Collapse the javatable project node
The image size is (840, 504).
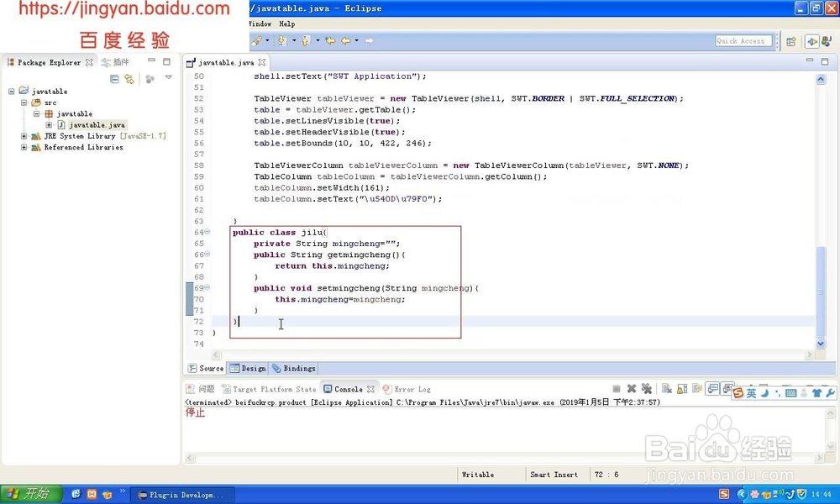(11, 92)
